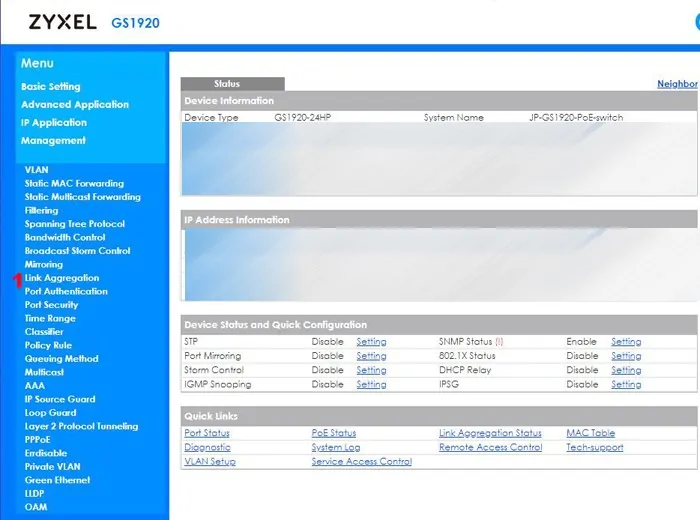Screen dimensions: 700x520
Task: Go to VLAN in sidebar
Action: click(x=36, y=170)
